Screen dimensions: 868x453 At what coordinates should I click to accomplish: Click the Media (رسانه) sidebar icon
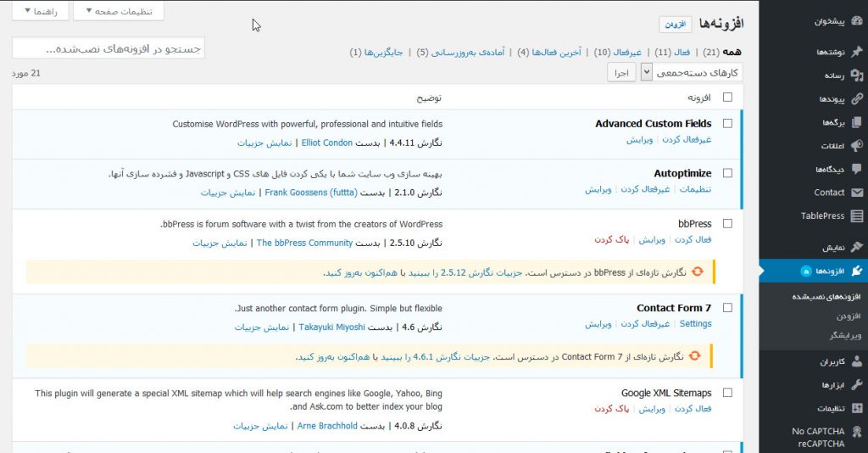pyautogui.click(x=856, y=75)
